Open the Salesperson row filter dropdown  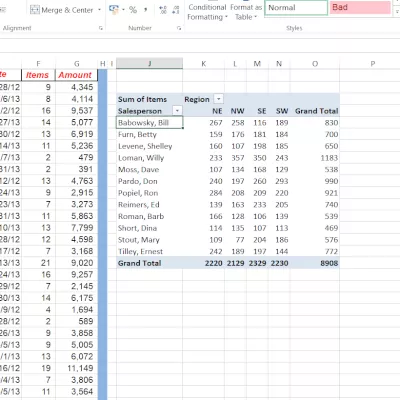[x=177, y=111]
